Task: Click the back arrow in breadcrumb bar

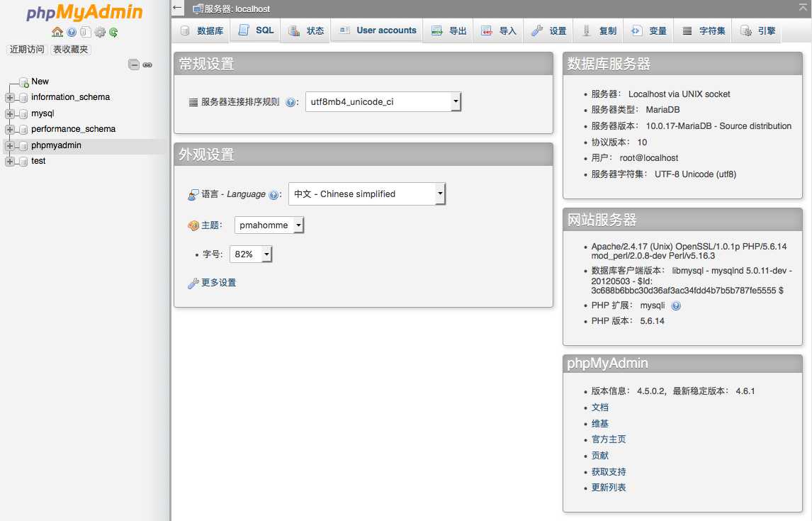Action: pyautogui.click(x=178, y=8)
